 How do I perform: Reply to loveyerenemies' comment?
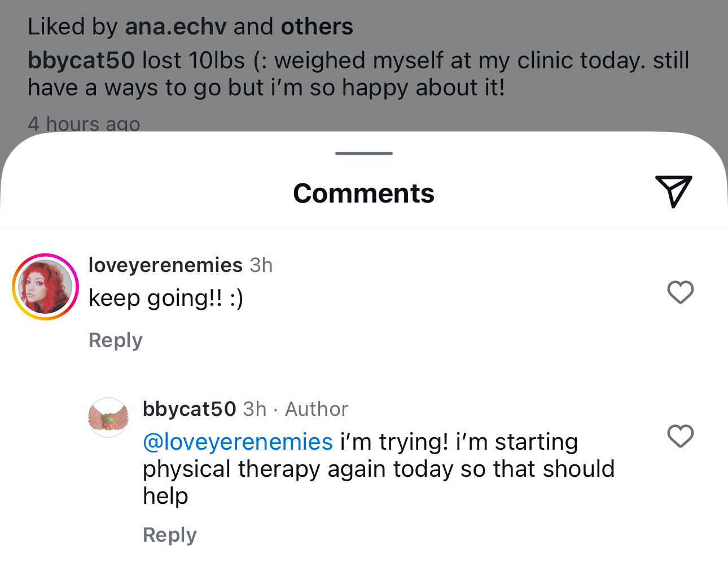[116, 340]
